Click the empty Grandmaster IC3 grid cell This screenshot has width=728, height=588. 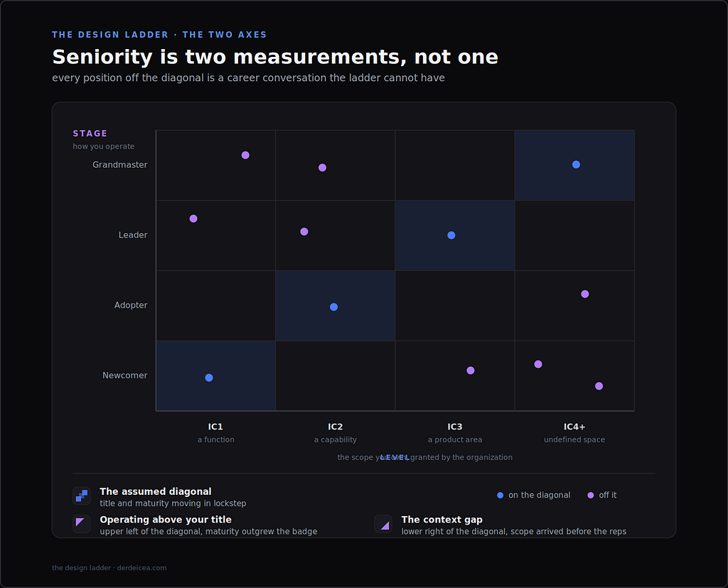454,166
